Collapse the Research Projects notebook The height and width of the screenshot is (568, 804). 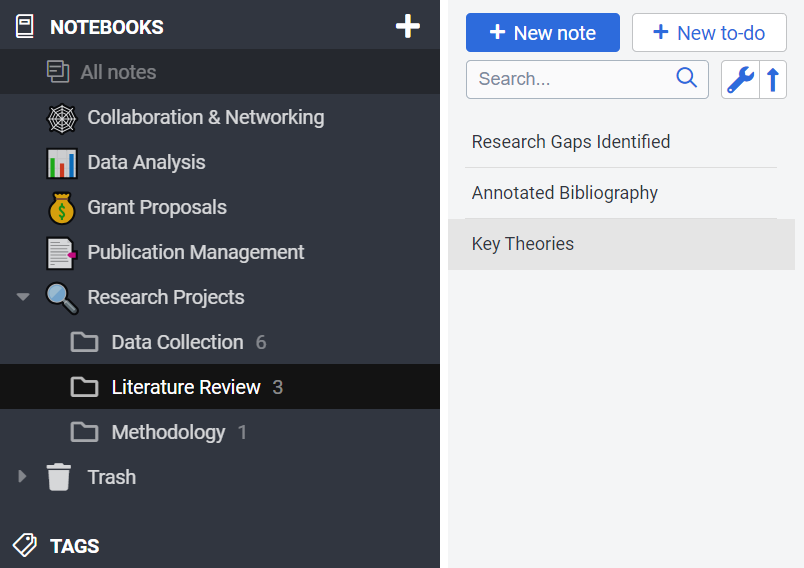coord(23,298)
